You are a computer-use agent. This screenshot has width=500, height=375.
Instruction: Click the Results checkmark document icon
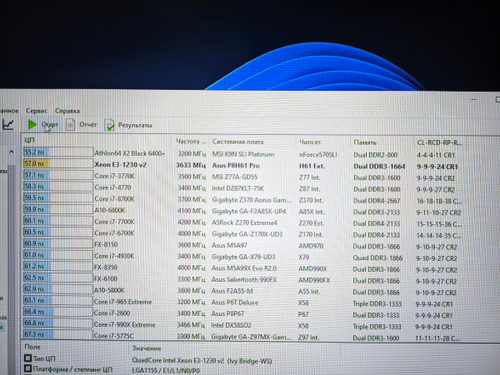109,125
